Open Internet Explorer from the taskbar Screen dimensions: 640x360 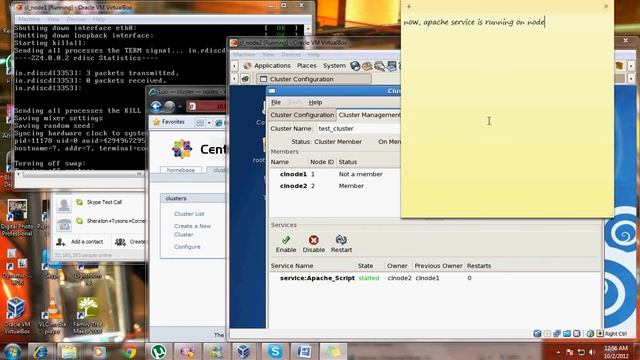point(40,351)
